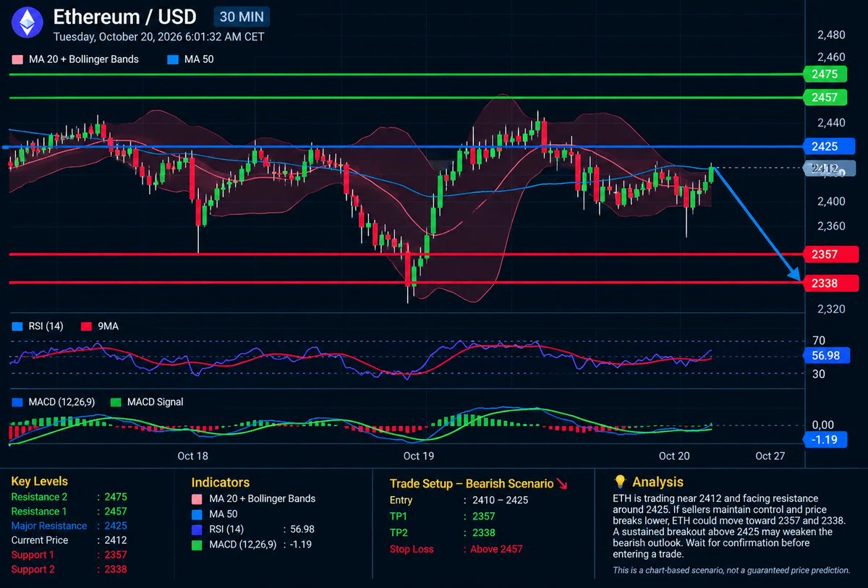The height and width of the screenshot is (588, 868).
Task: Click the 56.98 tag on the RSI axis
Action: coord(825,355)
